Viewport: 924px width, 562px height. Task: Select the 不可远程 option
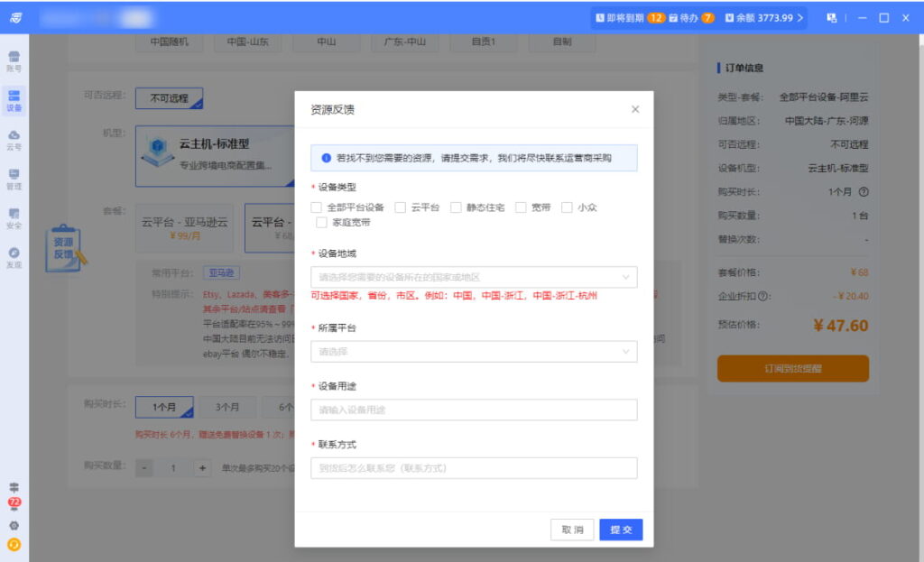pos(169,97)
